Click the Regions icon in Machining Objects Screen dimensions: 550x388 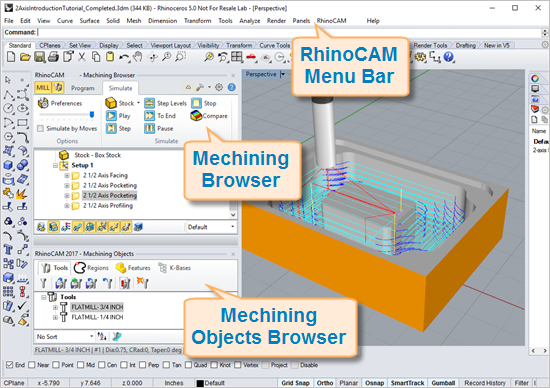pos(80,268)
